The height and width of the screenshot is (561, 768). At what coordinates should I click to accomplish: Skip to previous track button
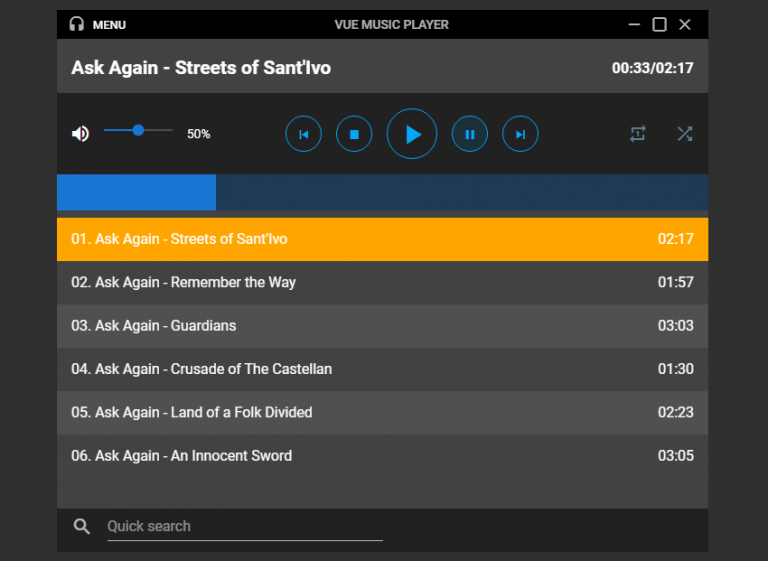point(304,134)
